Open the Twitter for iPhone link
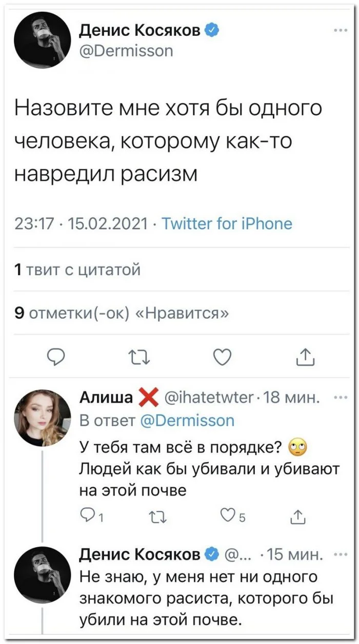 [x=227, y=224]
